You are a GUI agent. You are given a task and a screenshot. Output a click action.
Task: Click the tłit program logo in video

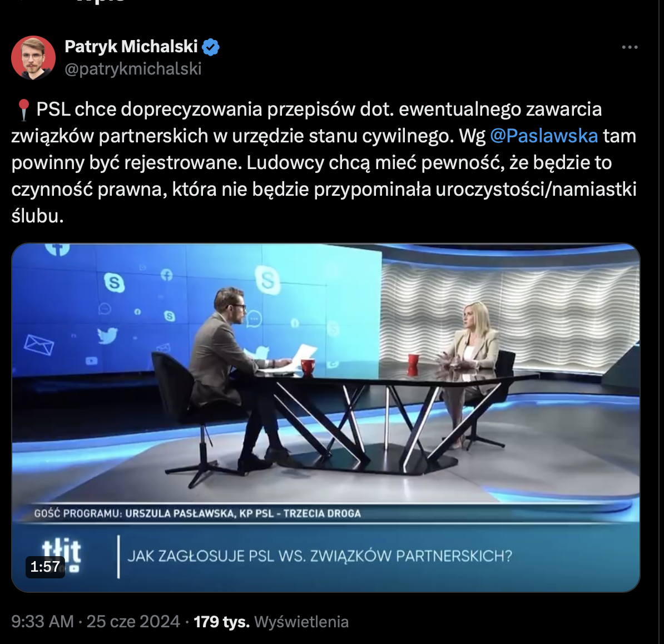[x=61, y=552]
